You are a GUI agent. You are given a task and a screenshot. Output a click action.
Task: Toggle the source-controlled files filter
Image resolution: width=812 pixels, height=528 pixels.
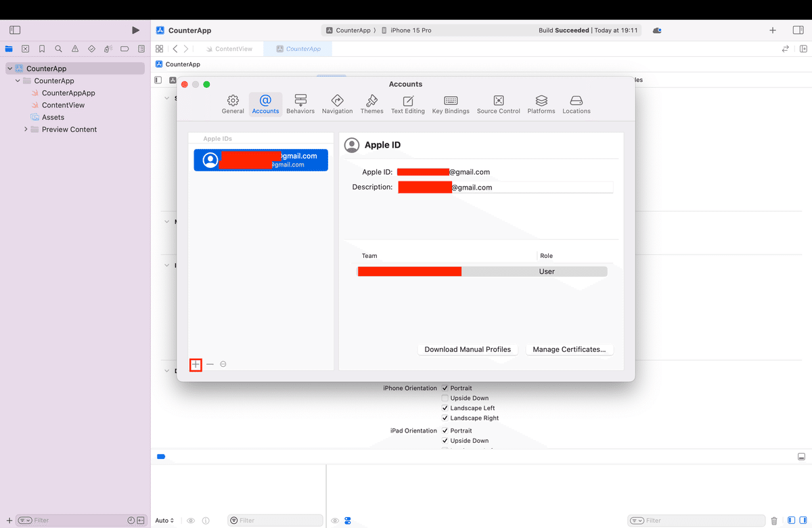(x=141, y=521)
